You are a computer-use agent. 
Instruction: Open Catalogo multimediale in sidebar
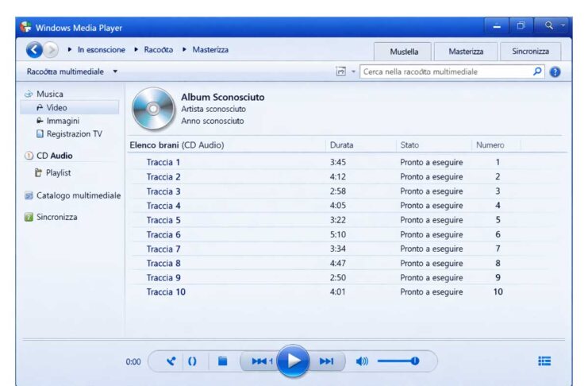73,195
